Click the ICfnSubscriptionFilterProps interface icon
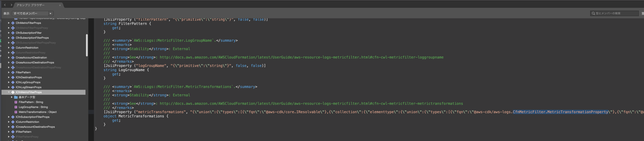 pyautogui.click(x=13, y=117)
